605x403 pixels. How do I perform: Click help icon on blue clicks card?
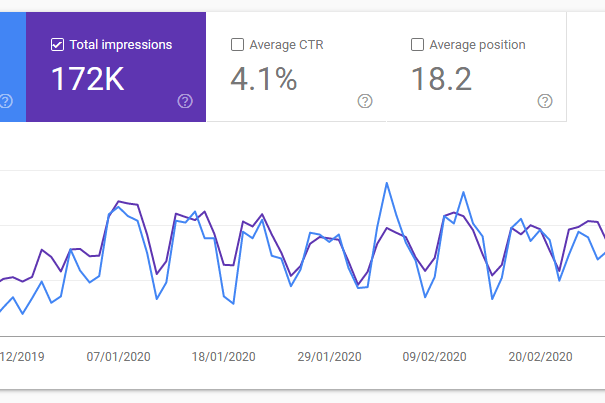pyautogui.click(x=6, y=101)
